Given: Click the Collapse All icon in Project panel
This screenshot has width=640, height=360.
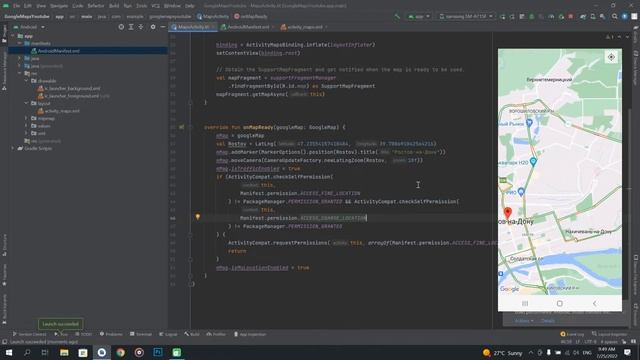Looking at the screenshot, I should (141, 27).
